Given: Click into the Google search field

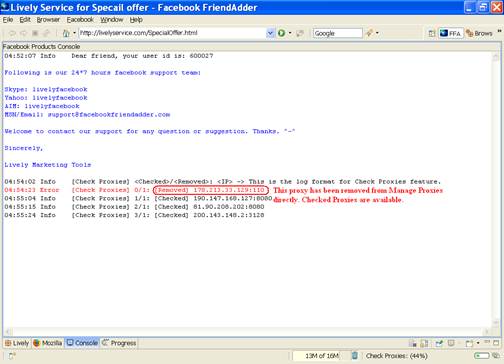Looking at the screenshot, I should tap(337, 33).
